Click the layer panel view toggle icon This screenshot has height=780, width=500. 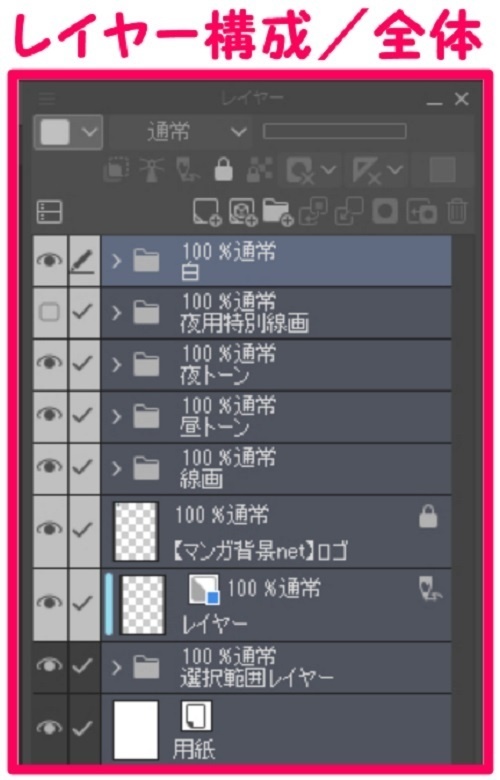click(50, 212)
